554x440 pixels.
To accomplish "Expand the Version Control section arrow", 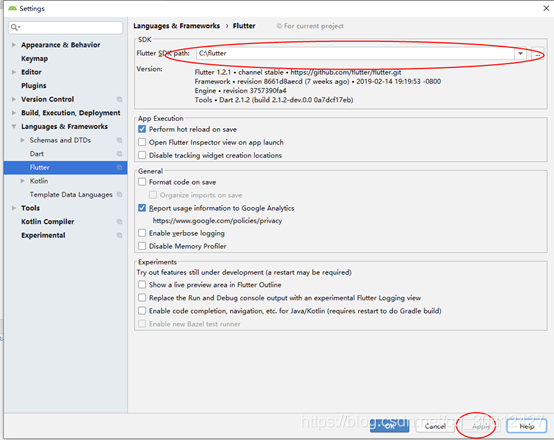I will 14,99.
